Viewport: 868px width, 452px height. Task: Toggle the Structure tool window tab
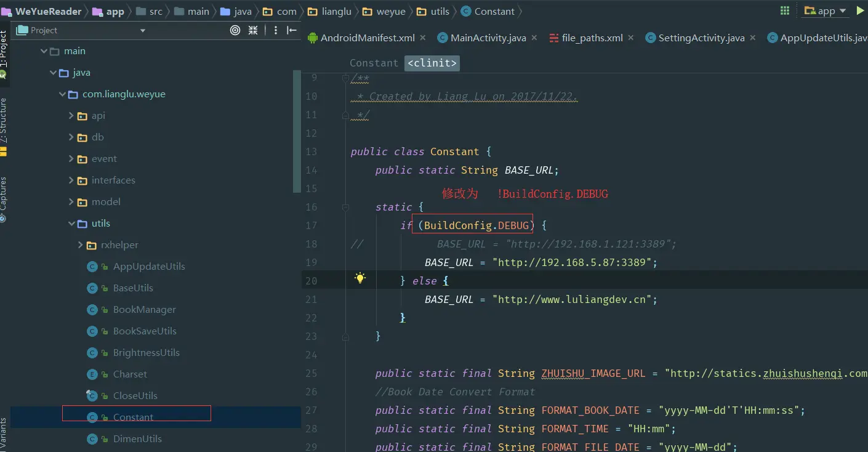[4, 126]
